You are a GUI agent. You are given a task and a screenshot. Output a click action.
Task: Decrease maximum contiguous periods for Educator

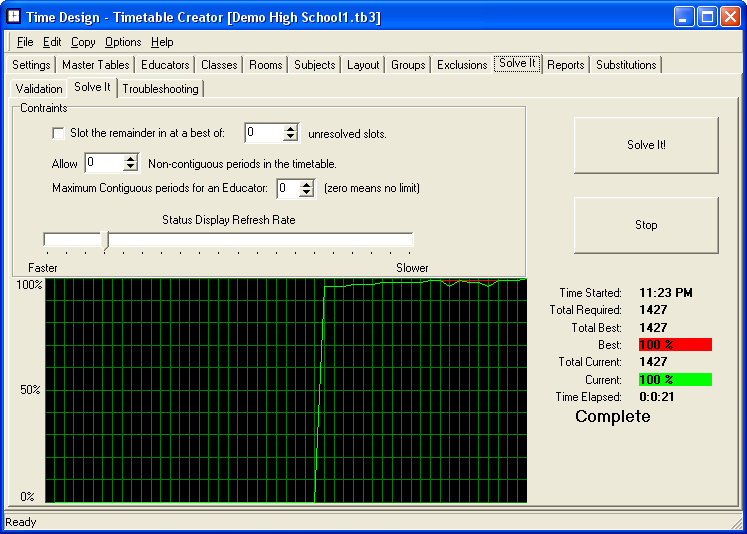(308, 193)
